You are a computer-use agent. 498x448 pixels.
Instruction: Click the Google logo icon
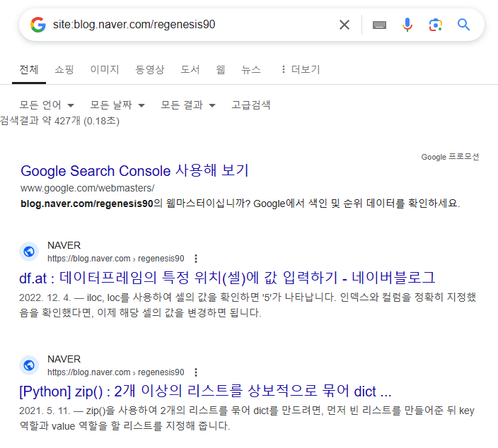(x=38, y=25)
